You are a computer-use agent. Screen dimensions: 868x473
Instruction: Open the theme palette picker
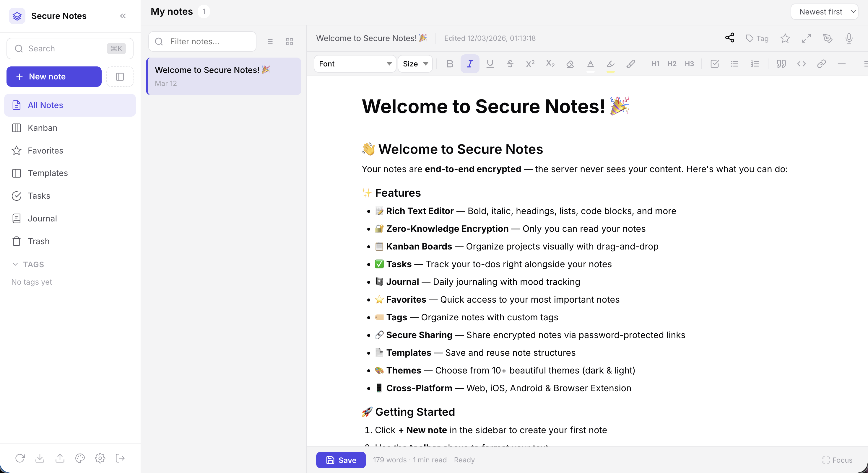point(80,458)
